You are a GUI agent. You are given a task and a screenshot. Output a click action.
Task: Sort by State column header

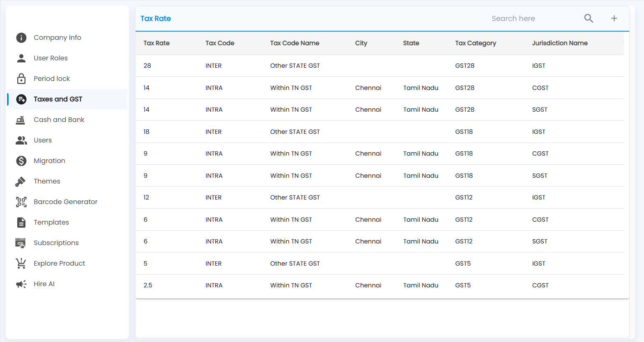point(411,43)
